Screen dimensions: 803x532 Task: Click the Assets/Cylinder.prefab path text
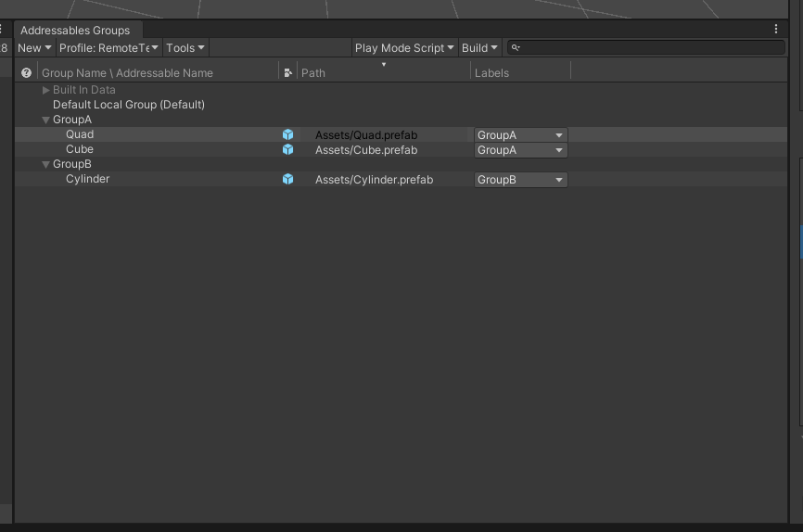pos(374,180)
